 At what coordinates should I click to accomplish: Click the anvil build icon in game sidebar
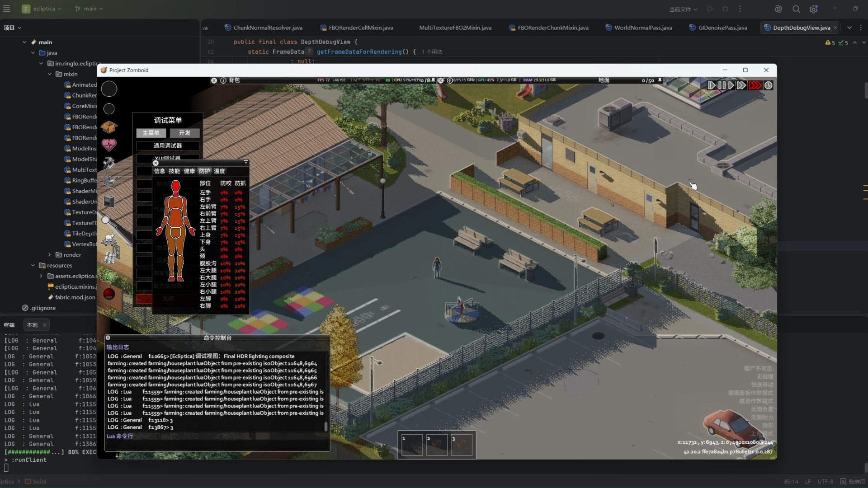coord(110,181)
